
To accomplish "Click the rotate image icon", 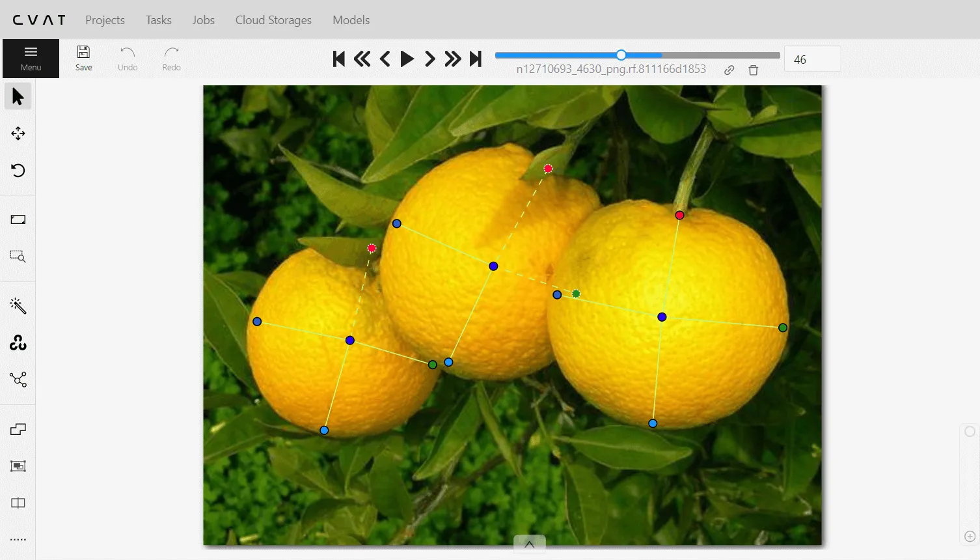I will click(18, 171).
